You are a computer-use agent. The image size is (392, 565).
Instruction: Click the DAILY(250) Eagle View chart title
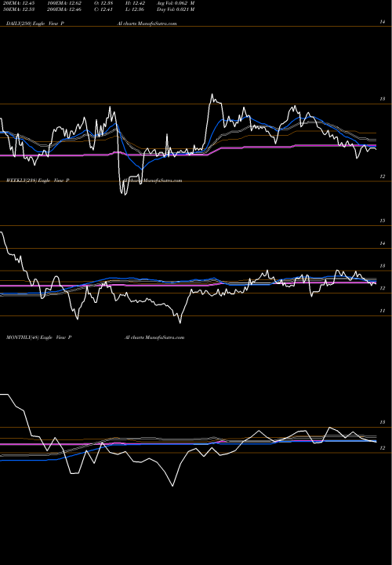pyautogui.click(x=35, y=24)
